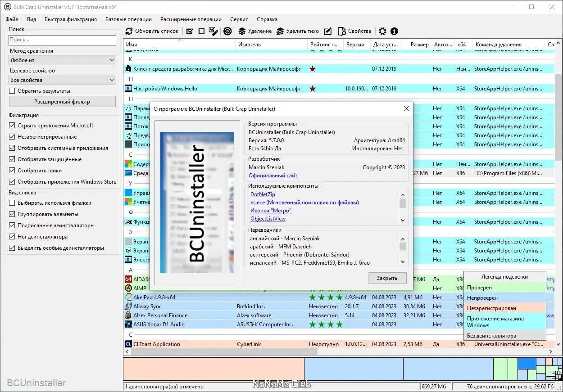Toggle Отобразить твики checkbox
563x392 pixels.
[12, 171]
